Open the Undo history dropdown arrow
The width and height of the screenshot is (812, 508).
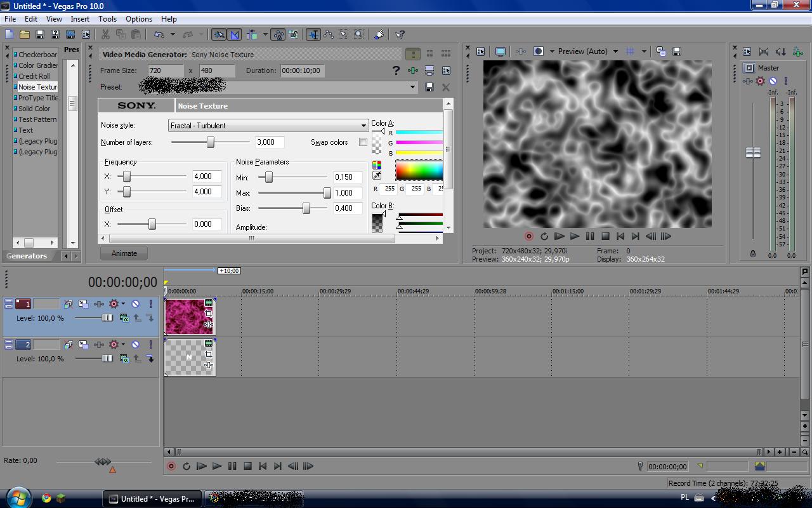[x=173, y=34]
